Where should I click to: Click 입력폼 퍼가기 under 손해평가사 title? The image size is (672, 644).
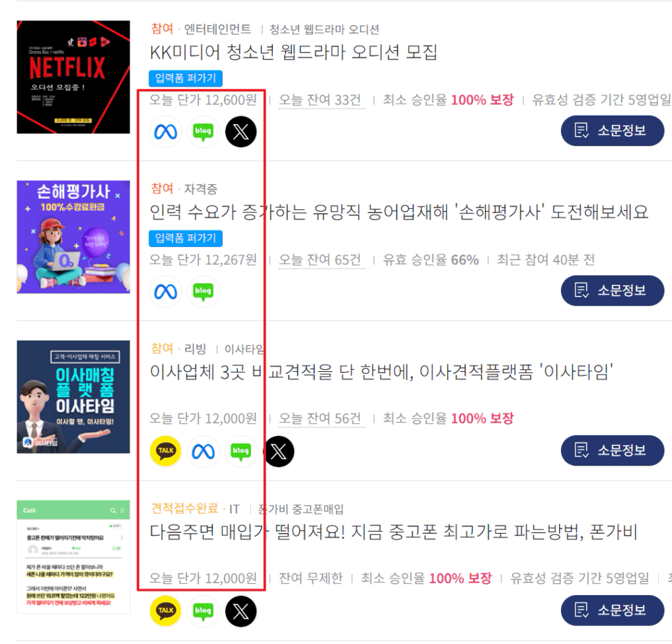point(186,238)
